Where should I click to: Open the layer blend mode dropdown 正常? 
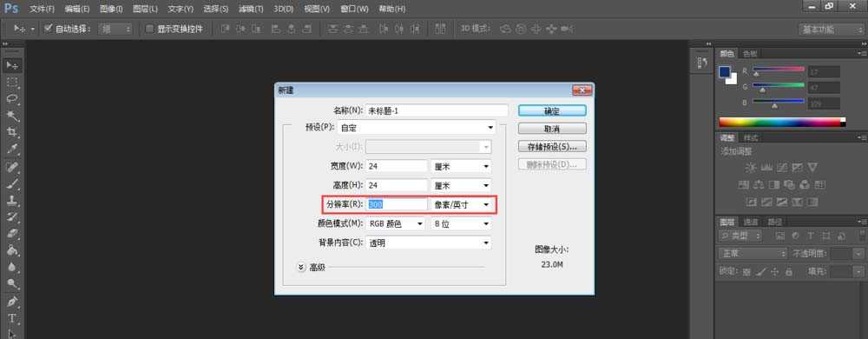coord(753,254)
